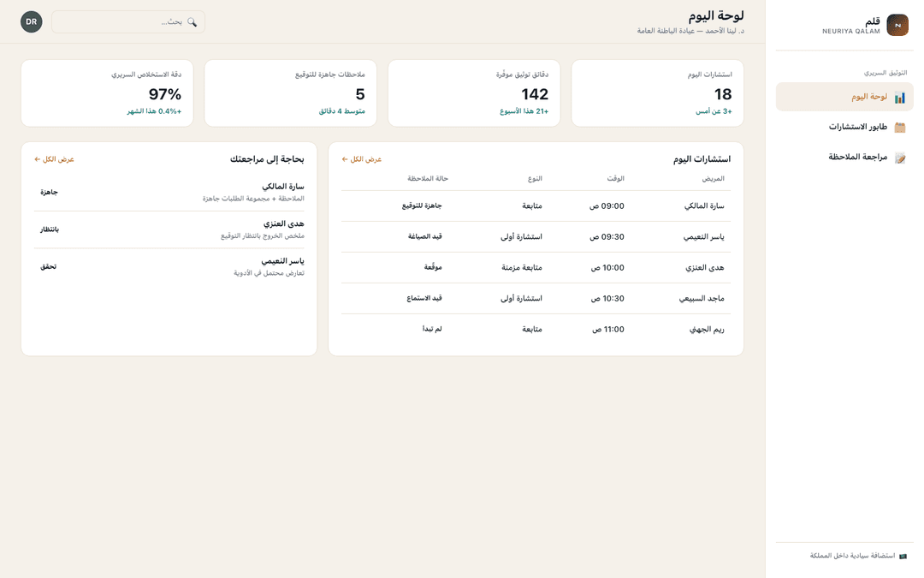Image resolution: width=924 pixels, height=578 pixels.
Task: Click the 11:00 ص time cell
Action: pos(607,329)
